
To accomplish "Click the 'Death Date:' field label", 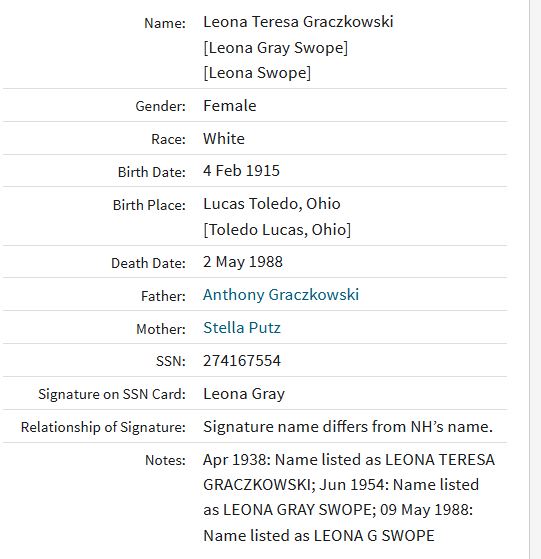I will (148, 263).
